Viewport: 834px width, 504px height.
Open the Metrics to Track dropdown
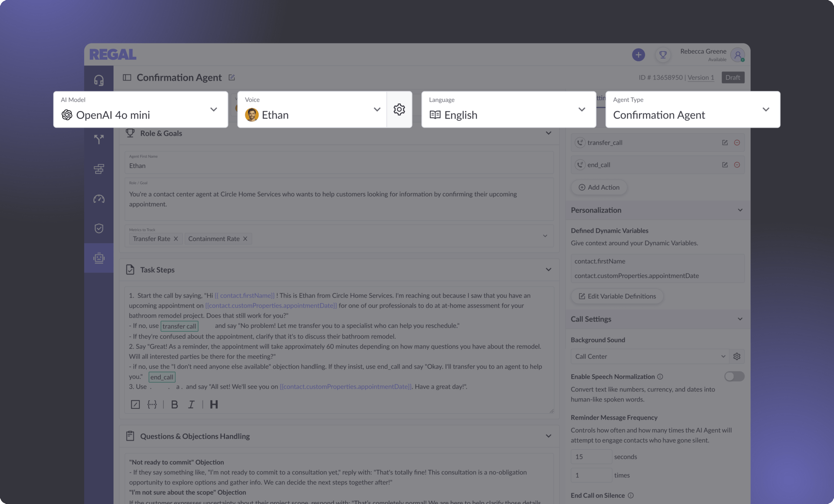pos(545,236)
